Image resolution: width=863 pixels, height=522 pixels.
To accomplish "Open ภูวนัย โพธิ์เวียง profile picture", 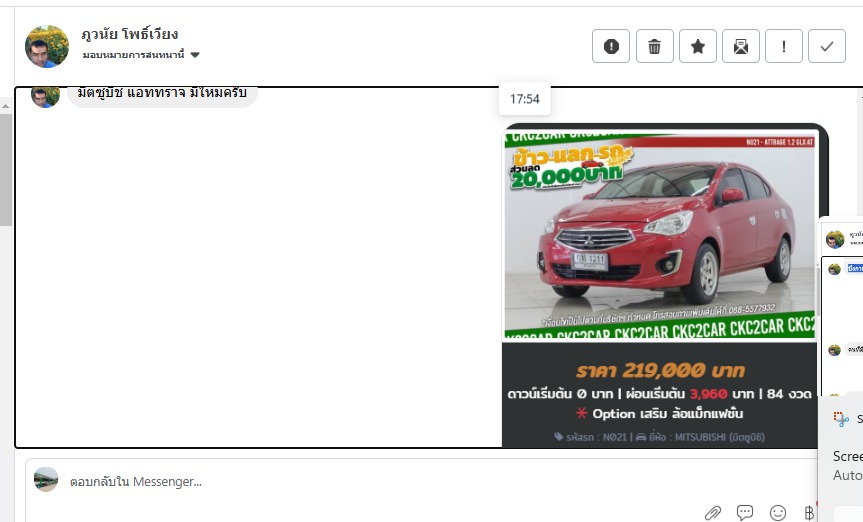I will [x=47, y=46].
